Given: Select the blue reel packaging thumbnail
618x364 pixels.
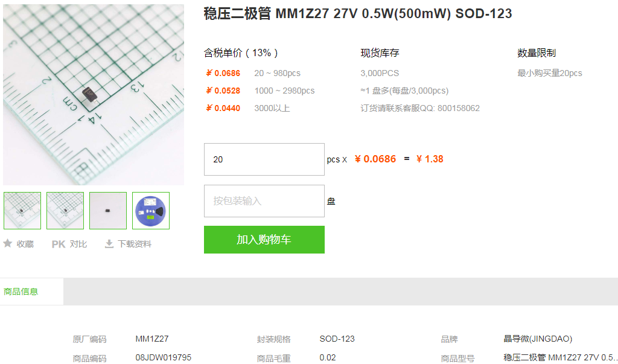Looking at the screenshot, I should click(x=151, y=211).
